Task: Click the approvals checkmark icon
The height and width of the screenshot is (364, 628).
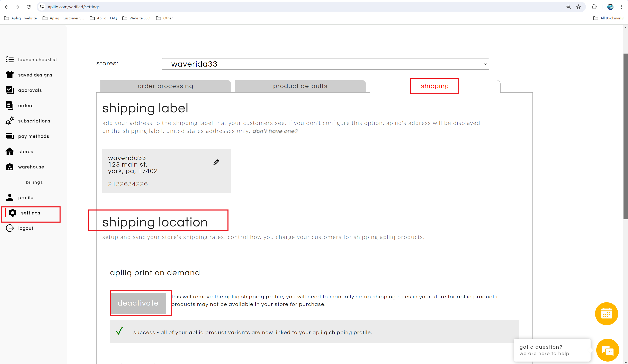Action: pyautogui.click(x=9, y=90)
